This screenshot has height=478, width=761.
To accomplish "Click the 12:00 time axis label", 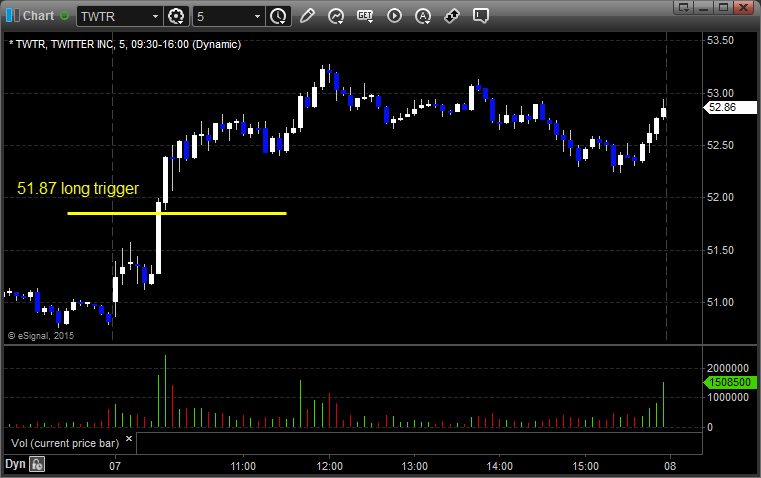I will pyautogui.click(x=330, y=466).
